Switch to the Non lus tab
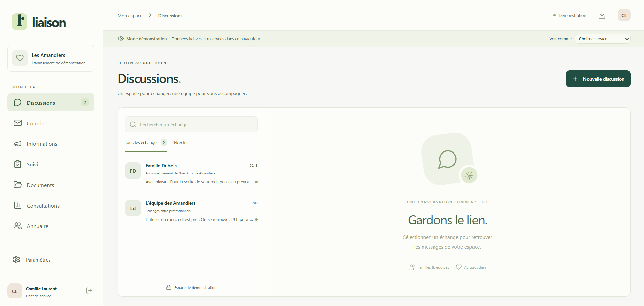Viewport: 644px width, 306px height. pyautogui.click(x=181, y=143)
